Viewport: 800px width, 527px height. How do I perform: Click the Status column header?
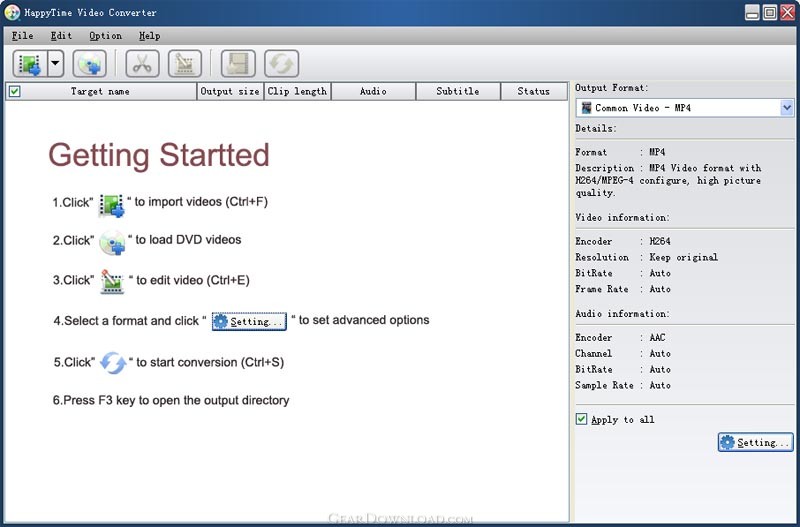click(534, 91)
